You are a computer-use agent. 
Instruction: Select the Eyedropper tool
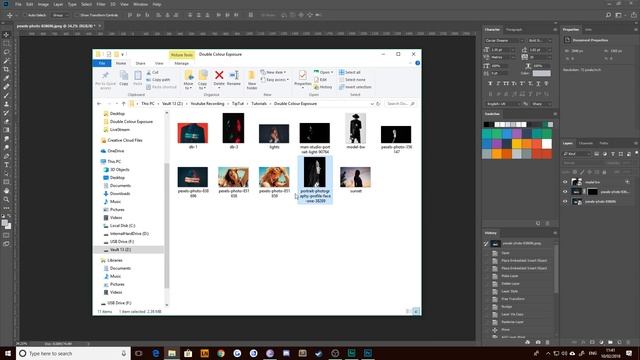[x=6, y=78]
